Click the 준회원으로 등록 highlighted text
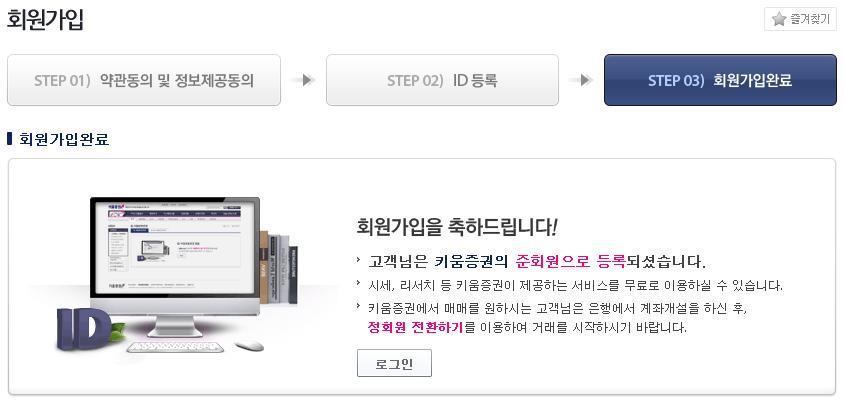844x402 pixels. click(x=571, y=262)
